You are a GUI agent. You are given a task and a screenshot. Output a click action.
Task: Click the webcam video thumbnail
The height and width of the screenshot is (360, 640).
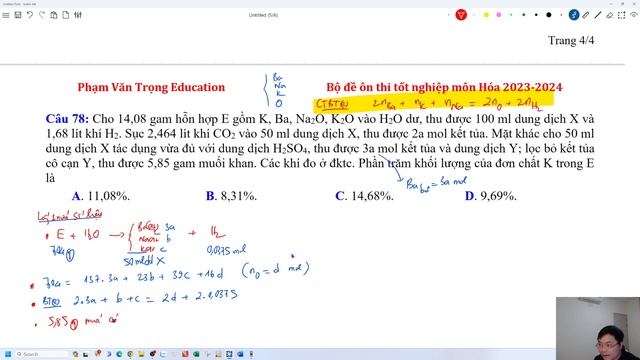598,328
